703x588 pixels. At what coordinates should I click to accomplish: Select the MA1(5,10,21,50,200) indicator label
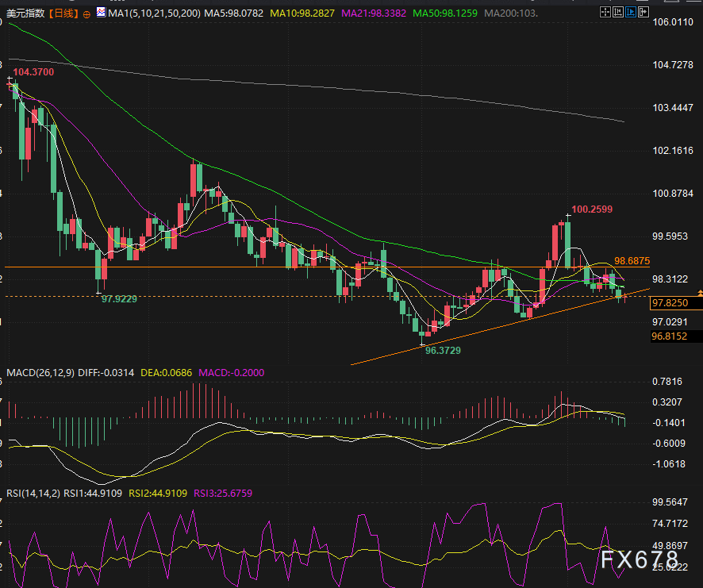(x=153, y=13)
